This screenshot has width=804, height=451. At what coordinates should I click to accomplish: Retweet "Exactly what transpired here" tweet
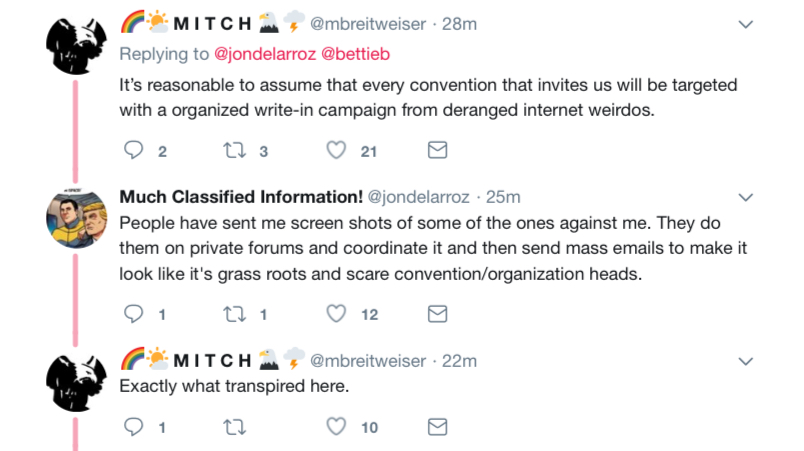tap(234, 426)
